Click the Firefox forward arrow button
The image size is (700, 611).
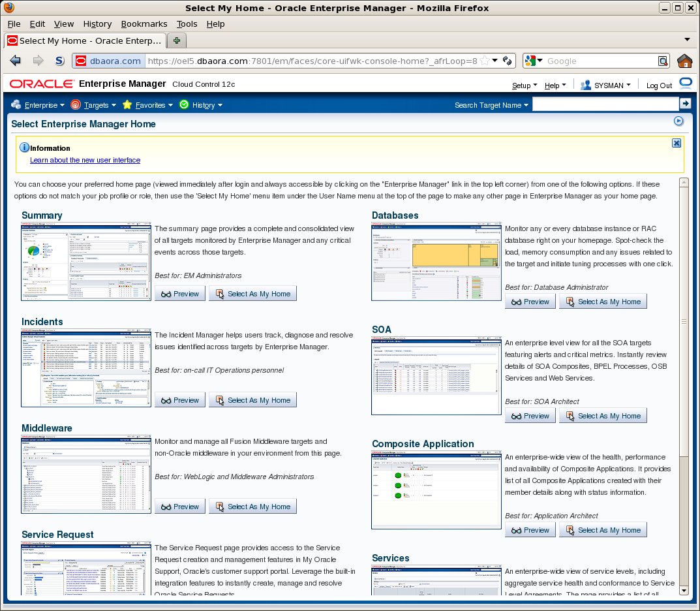click(38, 61)
